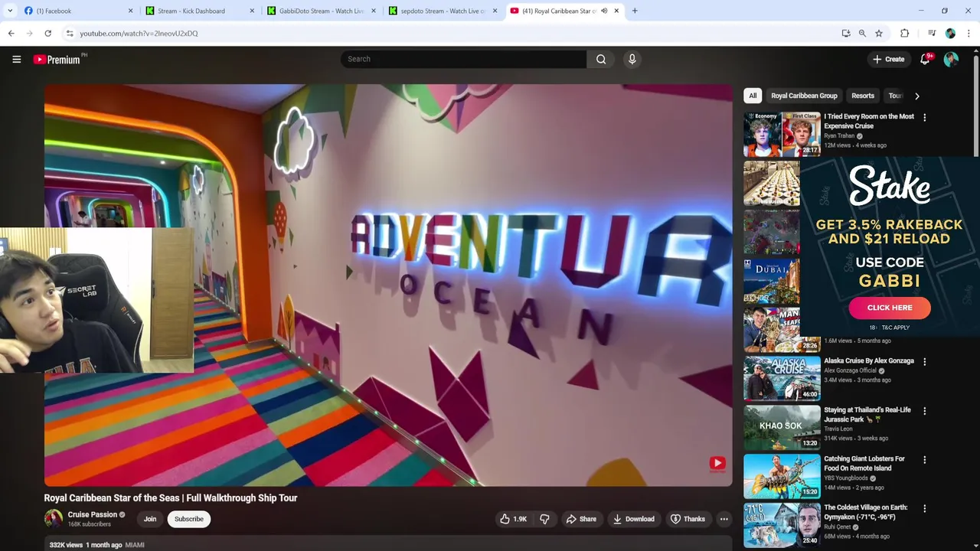This screenshot has width=980, height=551.
Task: Open YouTube notifications bell
Action: click(925, 59)
